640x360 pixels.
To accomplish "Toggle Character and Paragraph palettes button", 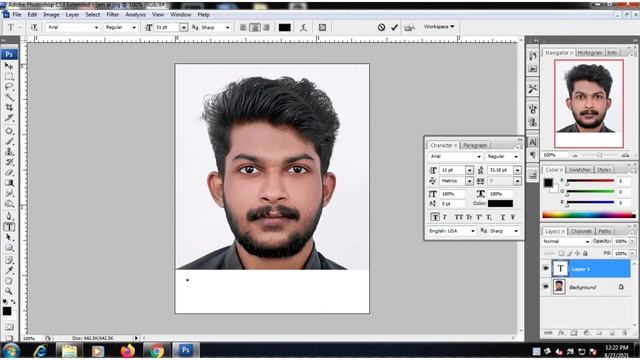I will [322, 27].
